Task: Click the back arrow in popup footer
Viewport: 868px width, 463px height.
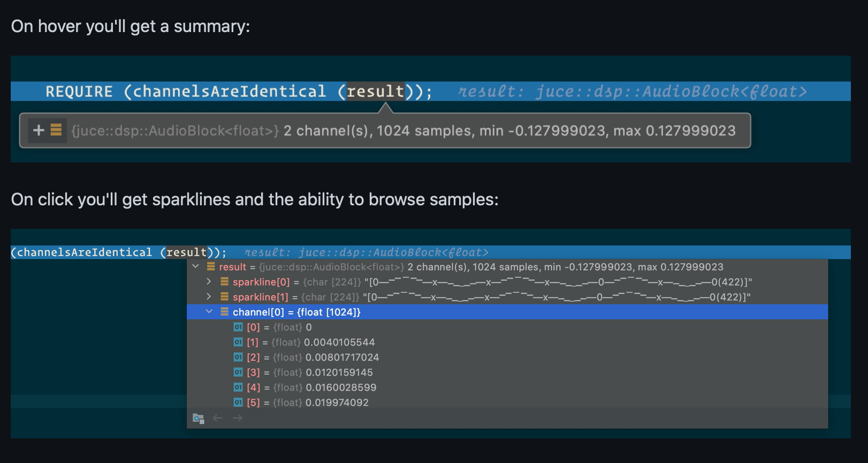Action: [x=217, y=418]
